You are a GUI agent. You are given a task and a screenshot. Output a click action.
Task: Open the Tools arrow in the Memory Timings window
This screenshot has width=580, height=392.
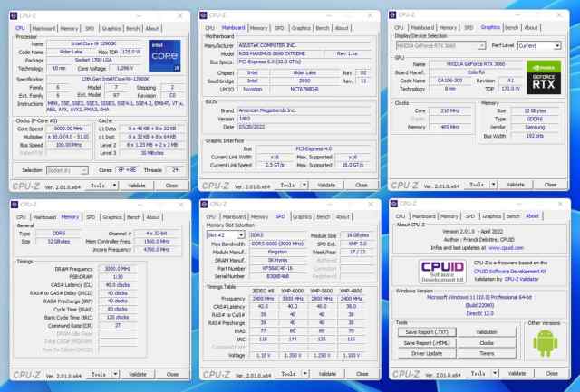coord(115,374)
